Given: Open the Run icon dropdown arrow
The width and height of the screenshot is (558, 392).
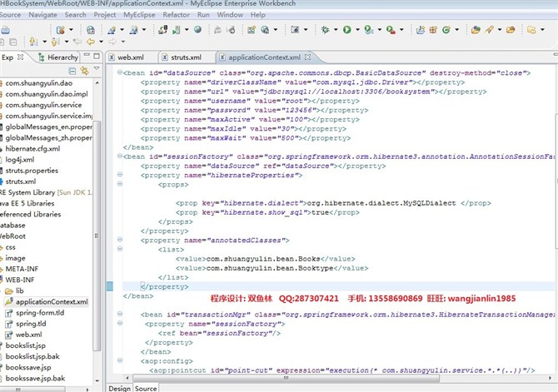Looking at the screenshot, I should click(357, 30).
